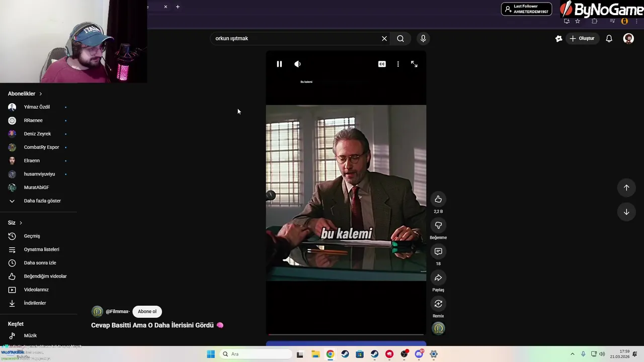Open the system tray volume control

(x=602, y=354)
